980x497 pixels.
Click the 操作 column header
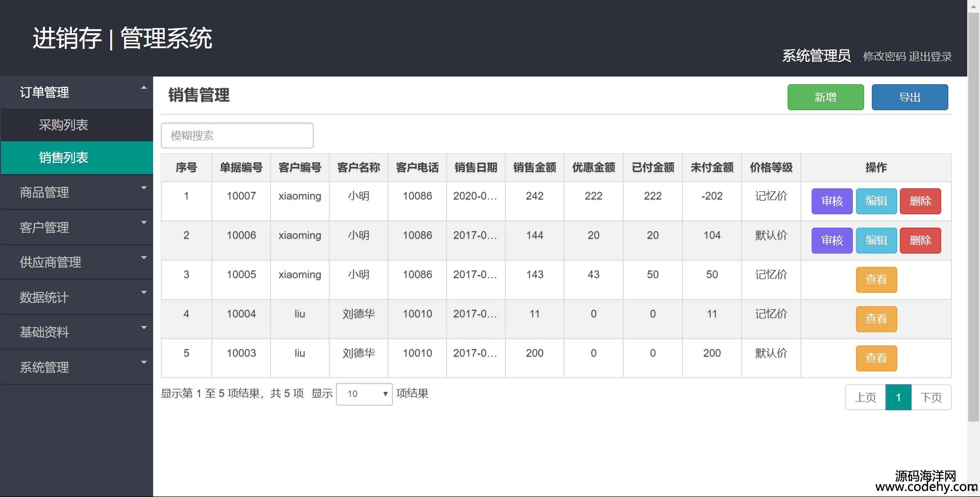(876, 167)
